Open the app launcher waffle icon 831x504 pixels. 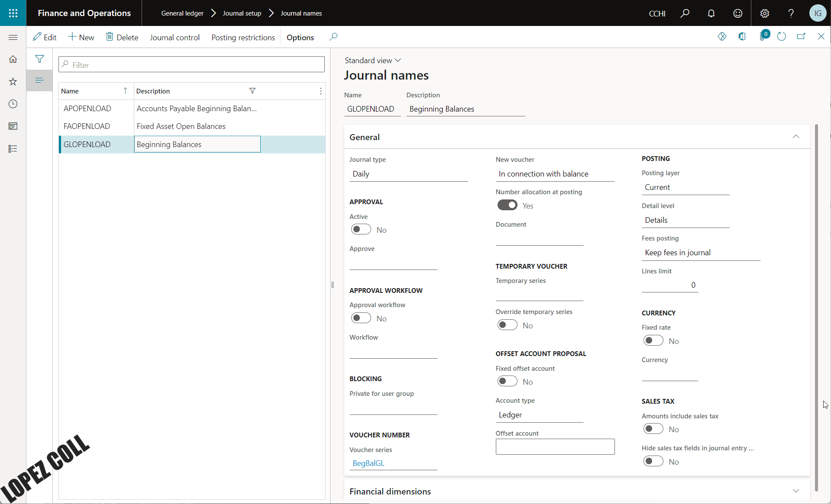[13, 13]
